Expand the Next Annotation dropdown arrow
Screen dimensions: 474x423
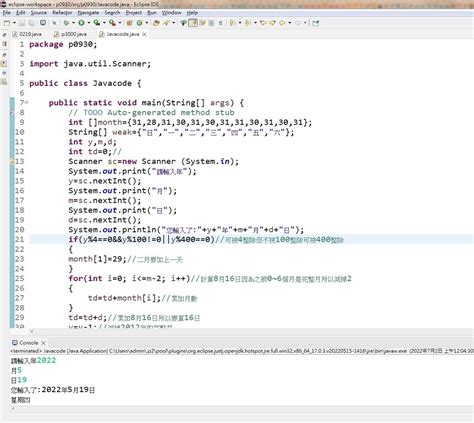[240, 23]
